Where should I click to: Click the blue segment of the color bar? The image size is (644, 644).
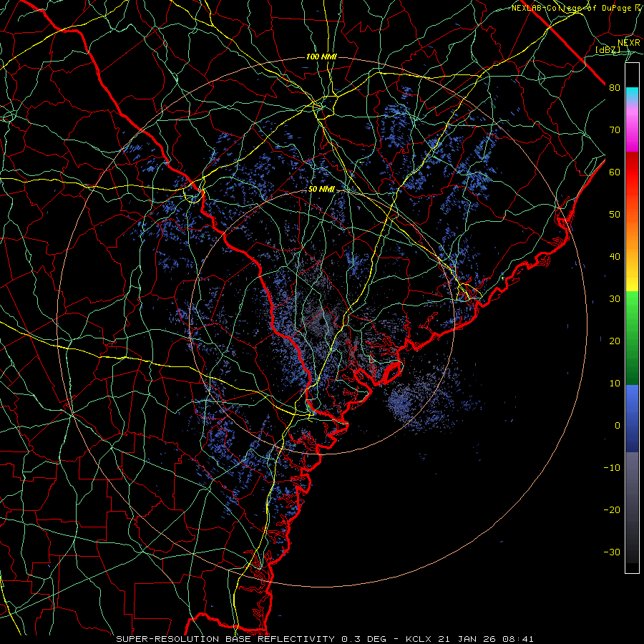632,419
